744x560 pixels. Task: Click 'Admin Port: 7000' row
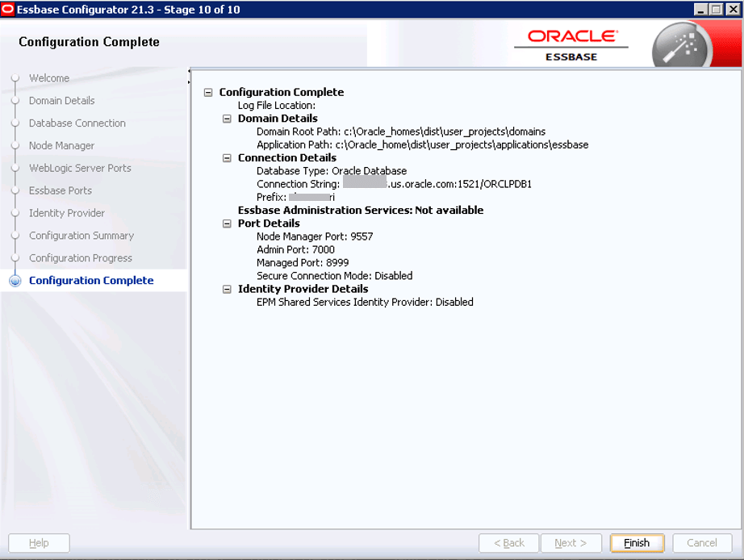pyautogui.click(x=295, y=249)
